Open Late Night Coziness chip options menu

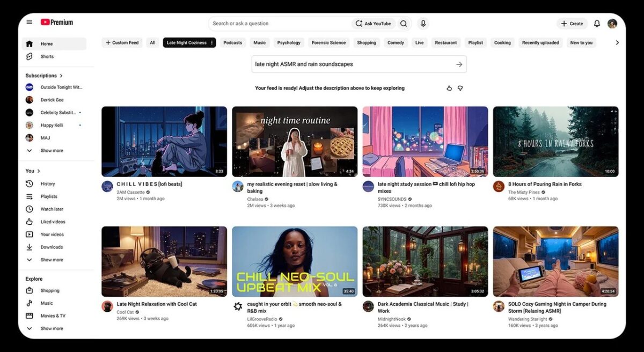tap(212, 42)
